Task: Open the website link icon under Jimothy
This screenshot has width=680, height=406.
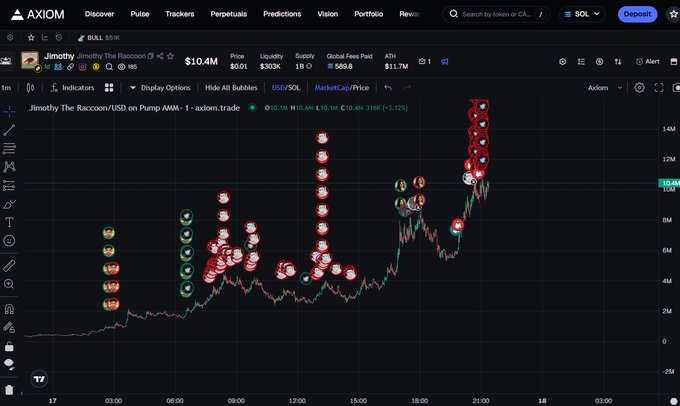Action: [70, 67]
